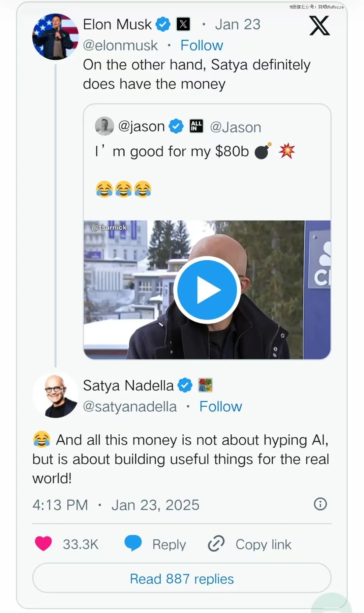Click the Microsoft logo badge beside Satya Nadella
The image size is (364, 613).
[x=205, y=385]
